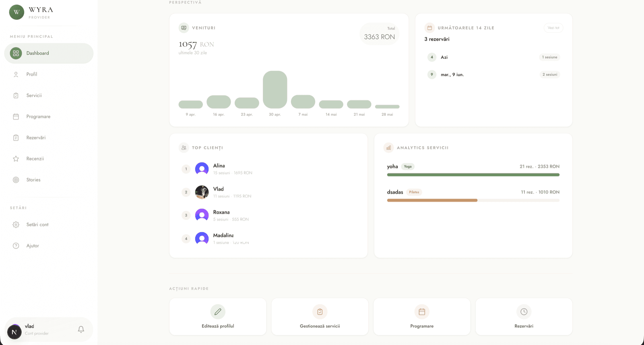Click Vlad's profile photo

click(x=202, y=192)
